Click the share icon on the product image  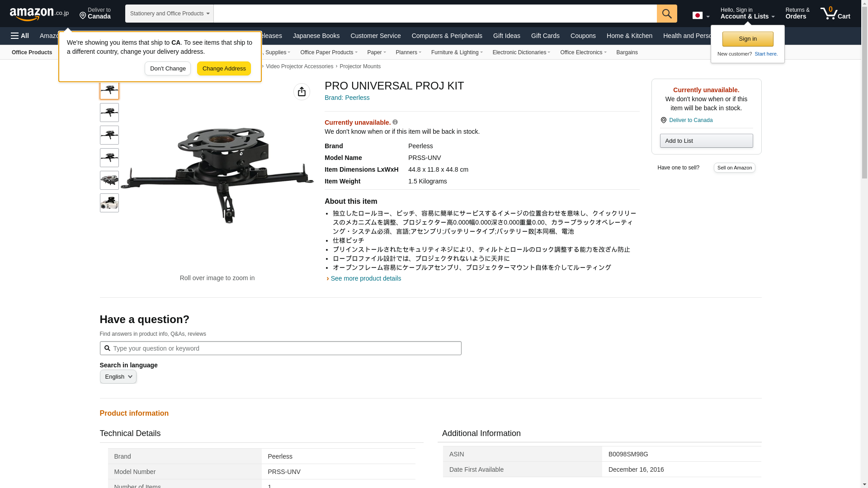302,92
